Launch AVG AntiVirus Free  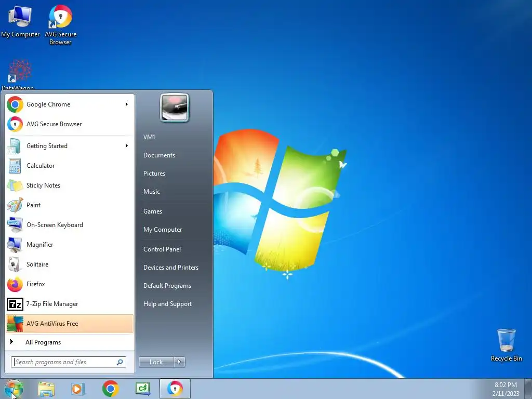click(70, 324)
